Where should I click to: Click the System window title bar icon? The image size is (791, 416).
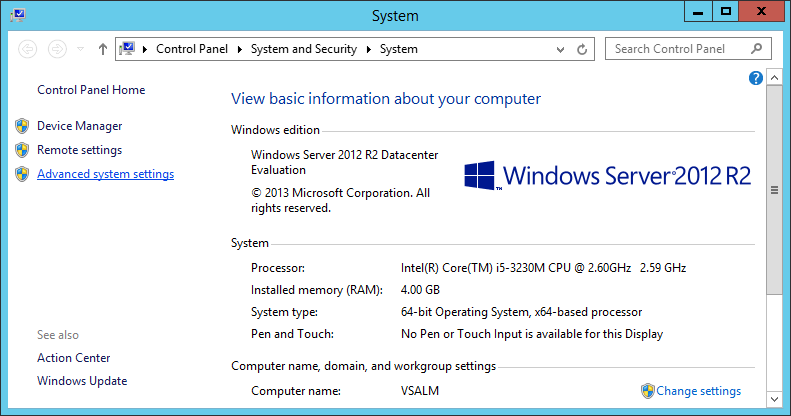[18, 15]
